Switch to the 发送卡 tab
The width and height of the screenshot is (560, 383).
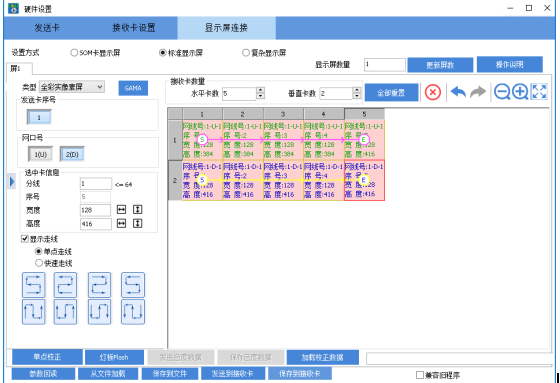pyautogui.click(x=47, y=28)
